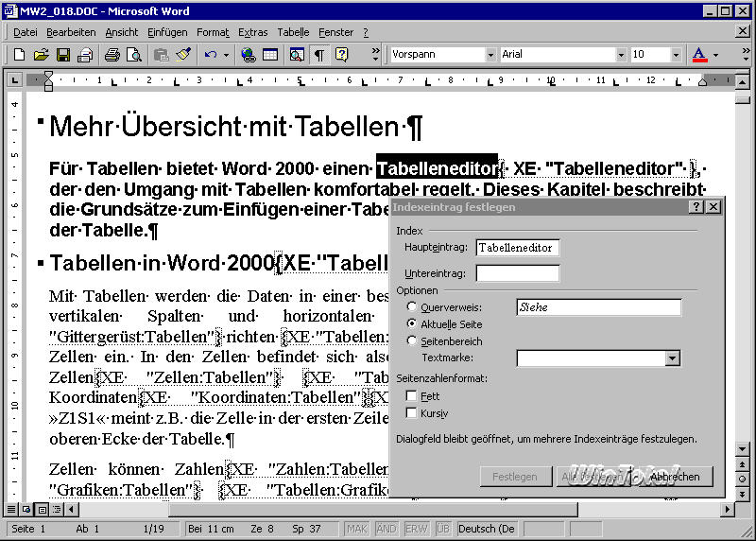Viewport: 756px width, 541px height.
Task: Open the font dropdown showing Arial
Action: click(621, 55)
